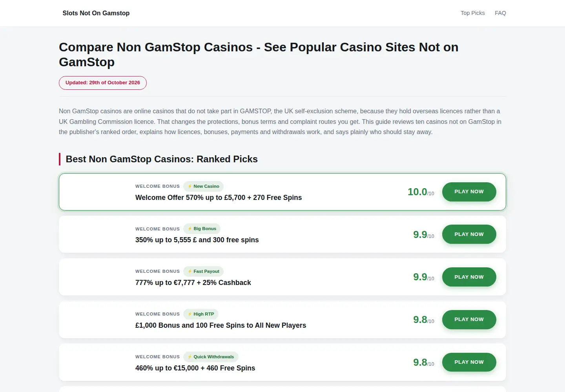Click the Quick Withdrawals badge

(211, 357)
